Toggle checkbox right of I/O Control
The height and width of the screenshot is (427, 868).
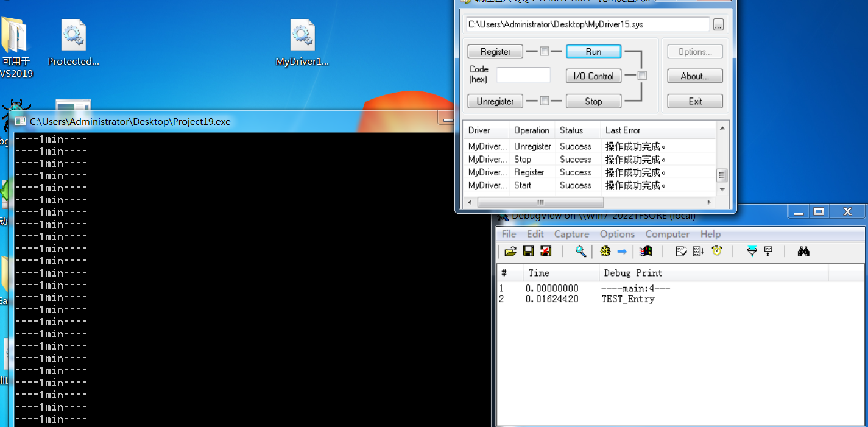[642, 76]
